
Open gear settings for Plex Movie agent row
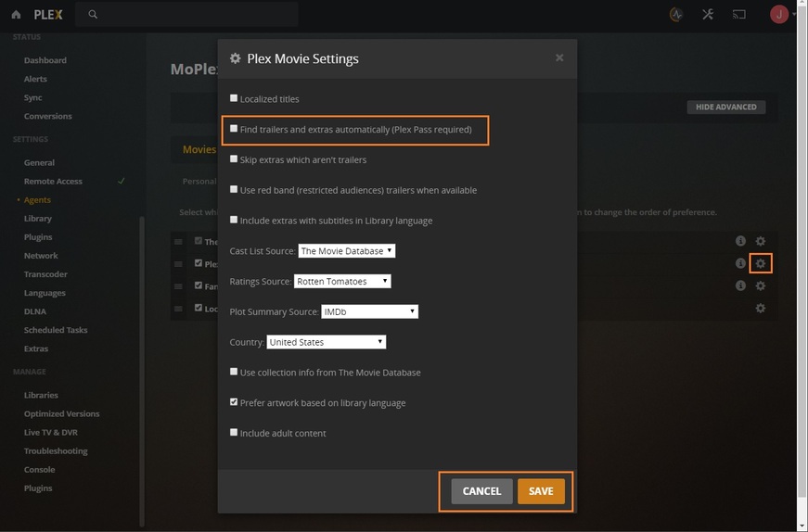[760, 263]
